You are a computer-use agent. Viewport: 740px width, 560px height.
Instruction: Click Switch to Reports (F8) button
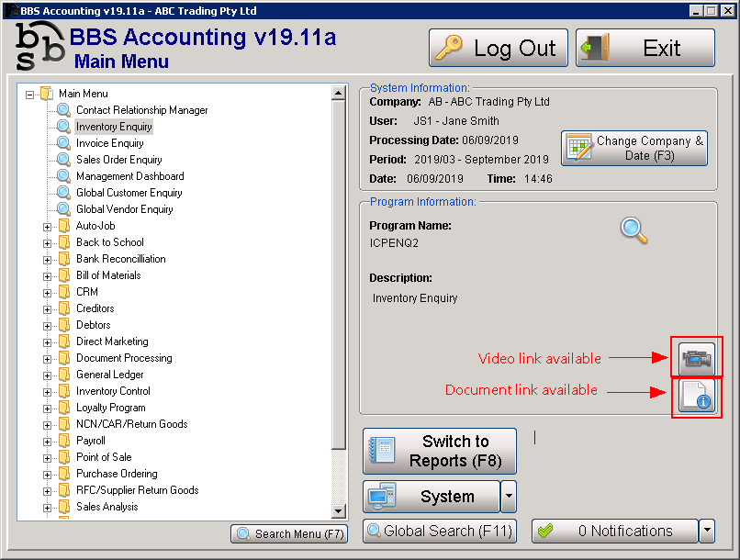[440, 451]
